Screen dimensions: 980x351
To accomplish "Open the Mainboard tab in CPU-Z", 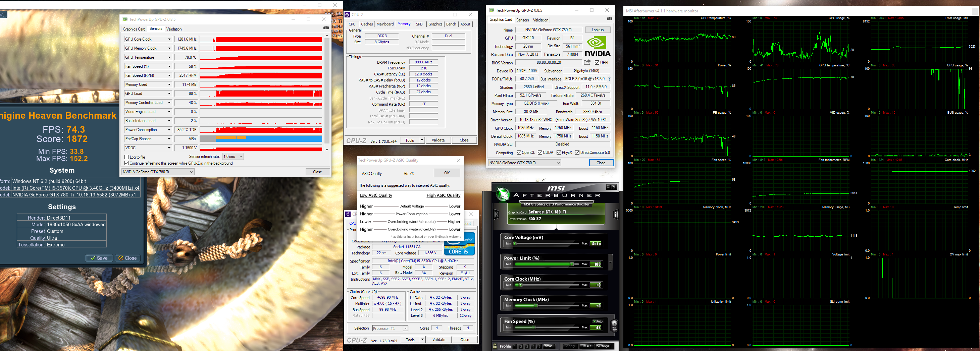I will tap(385, 24).
